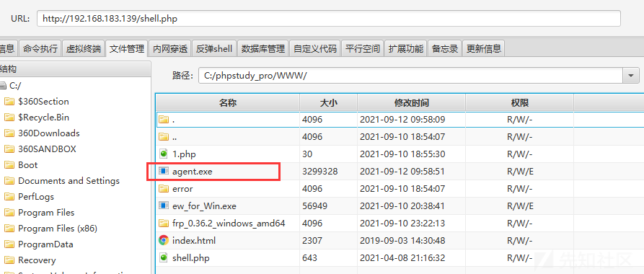Open the 内网穿透 tab
The height and width of the screenshot is (274, 644).
tap(170, 48)
